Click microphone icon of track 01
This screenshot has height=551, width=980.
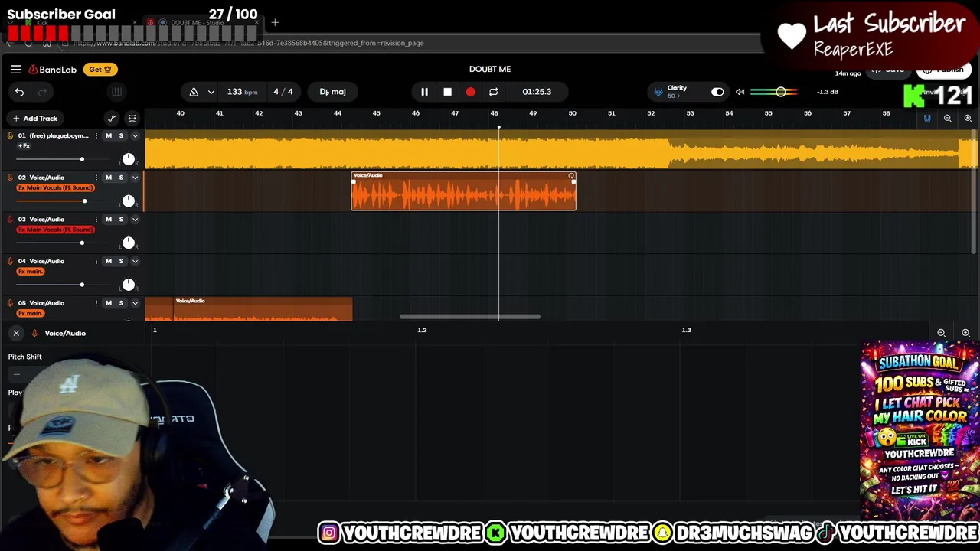[10, 135]
